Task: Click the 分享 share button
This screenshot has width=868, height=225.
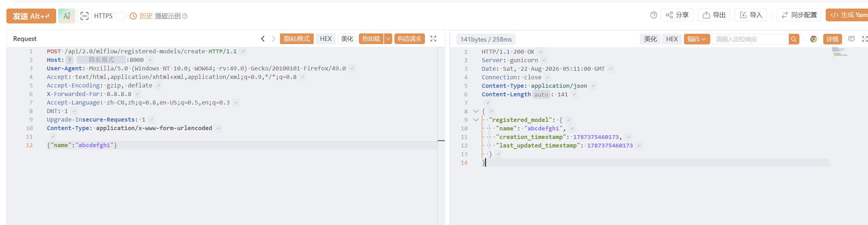Action: click(677, 15)
